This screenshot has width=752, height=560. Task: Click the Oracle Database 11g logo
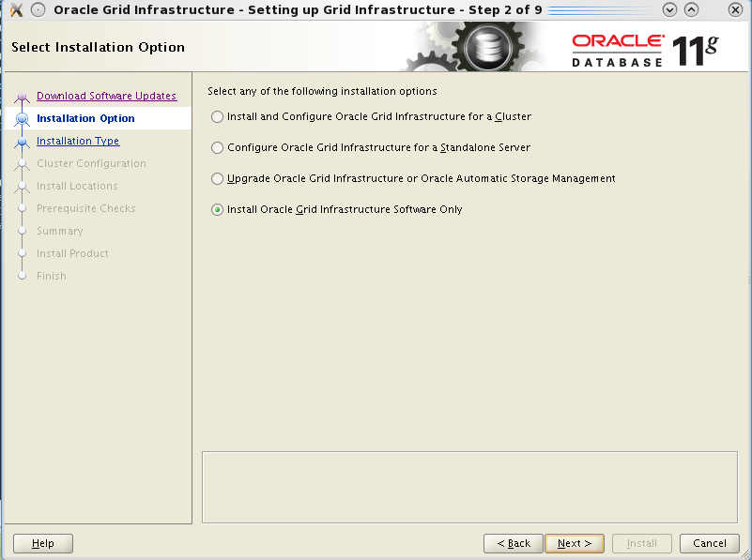pyautogui.click(x=645, y=50)
